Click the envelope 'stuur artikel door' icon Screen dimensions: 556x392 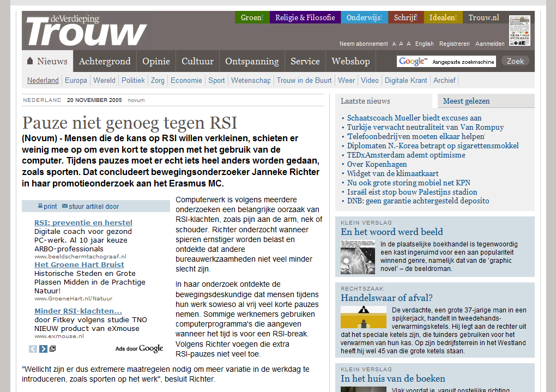point(65,206)
